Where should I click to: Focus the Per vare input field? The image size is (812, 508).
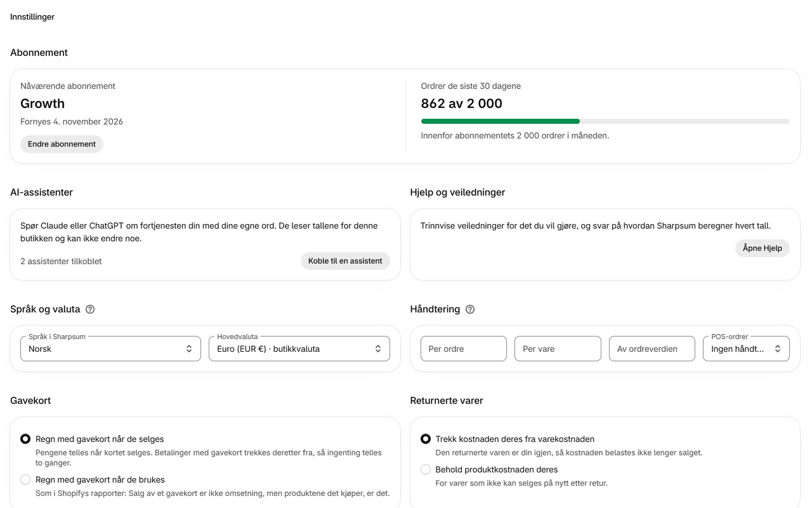click(x=558, y=349)
